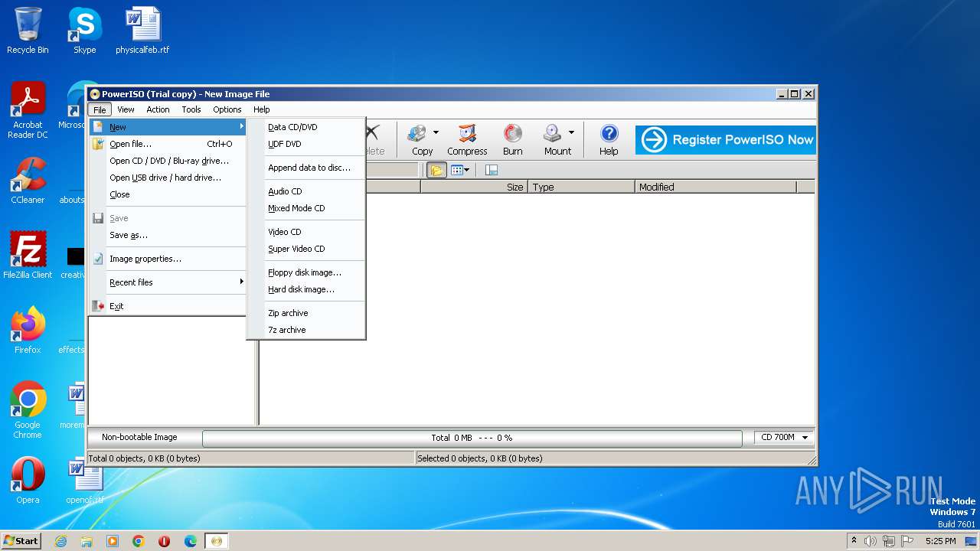980x551 pixels.
Task: Sort by the Type column header
Action: click(582, 187)
